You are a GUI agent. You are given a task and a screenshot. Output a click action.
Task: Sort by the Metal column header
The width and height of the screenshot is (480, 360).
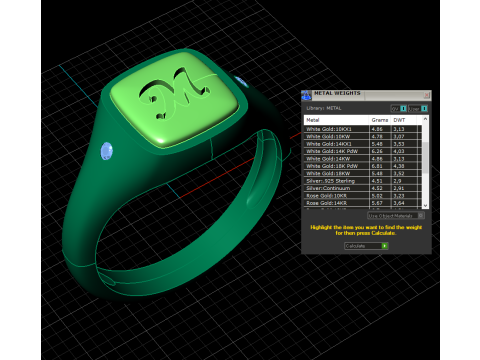tap(336, 120)
